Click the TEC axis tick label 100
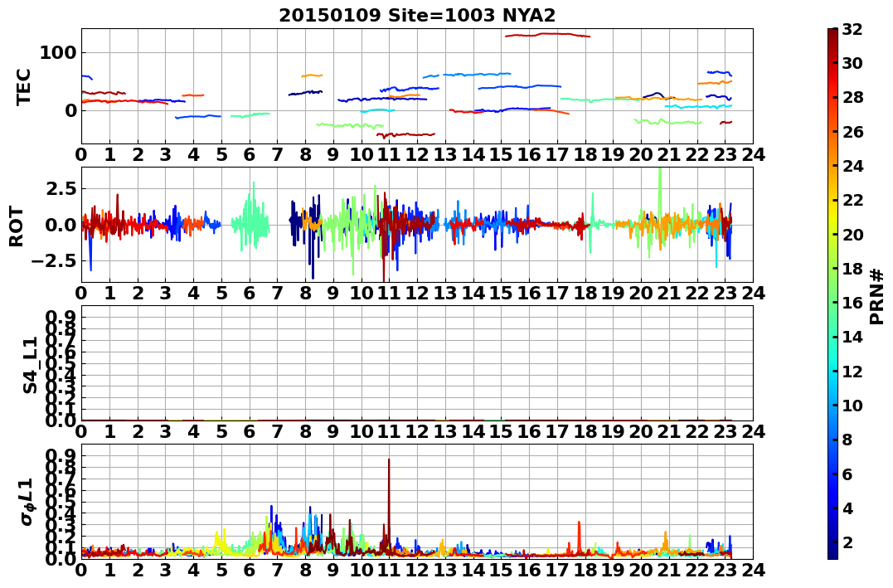This screenshot has height=588, width=893. [x=57, y=53]
